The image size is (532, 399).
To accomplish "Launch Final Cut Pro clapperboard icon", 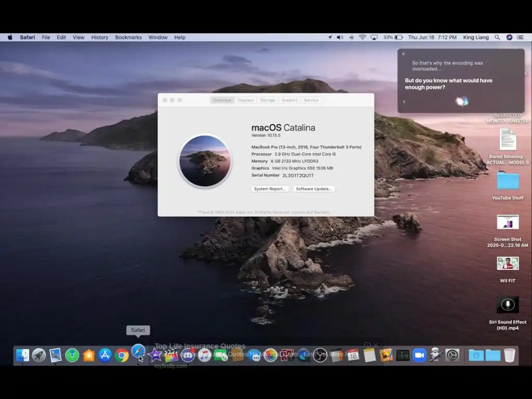I will click(171, 355).
